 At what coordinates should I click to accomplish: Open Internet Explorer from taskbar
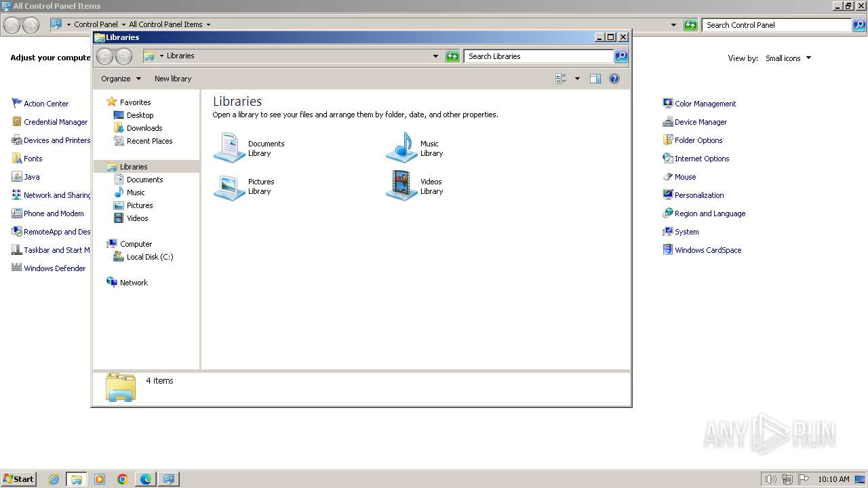[54, 479]
